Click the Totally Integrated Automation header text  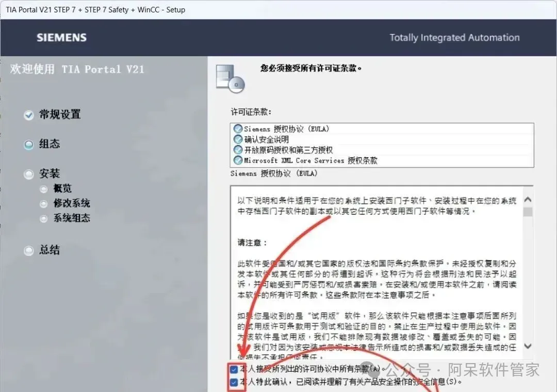(455, 38)
